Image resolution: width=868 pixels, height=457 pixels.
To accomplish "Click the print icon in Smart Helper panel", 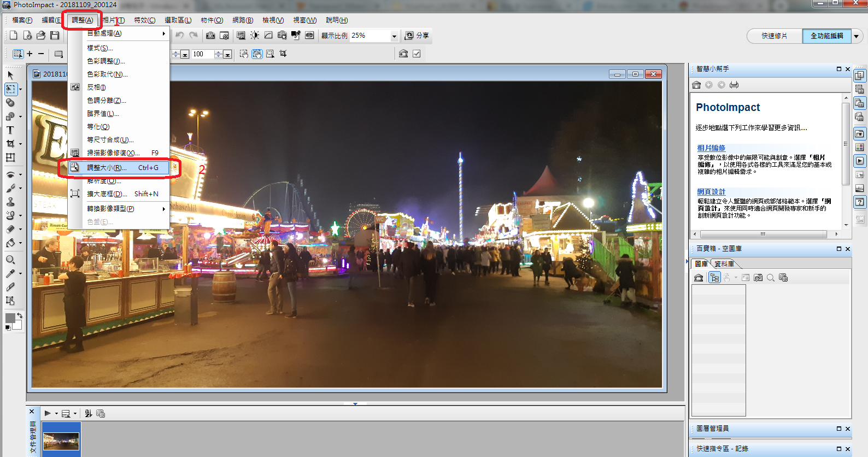I will coord(734,85).
